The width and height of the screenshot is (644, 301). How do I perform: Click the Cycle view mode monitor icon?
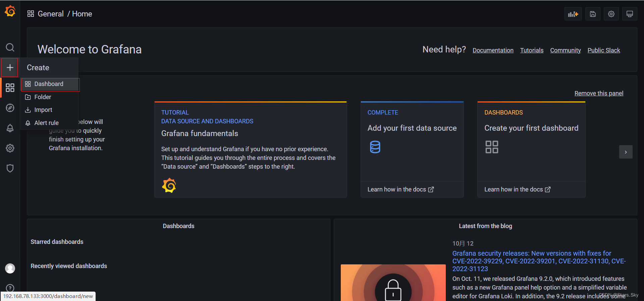[x=630, y=14]
